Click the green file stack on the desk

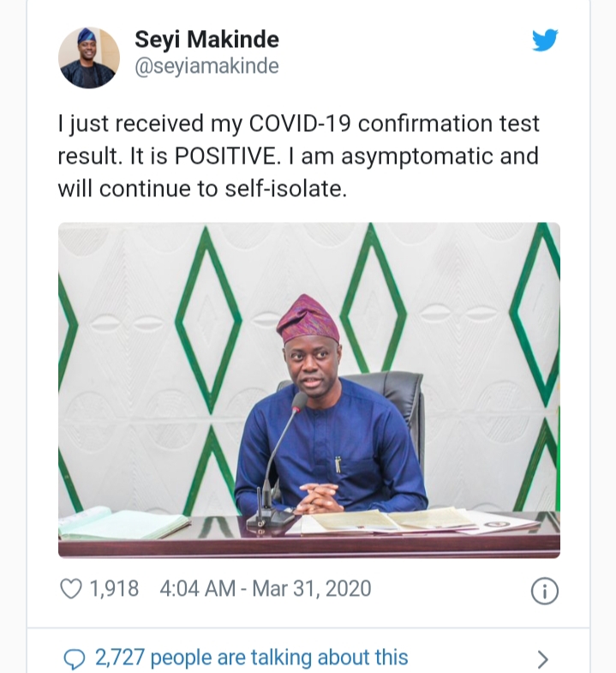click(x=120, y=522)
